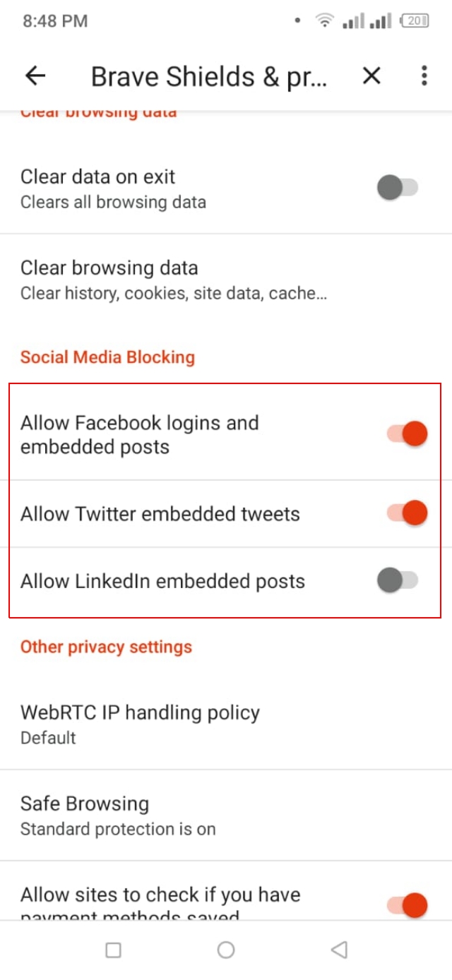Tap the Brave Shields title text
The width and height of the screenshot is (452, 980).
click(x=208, y=76)
